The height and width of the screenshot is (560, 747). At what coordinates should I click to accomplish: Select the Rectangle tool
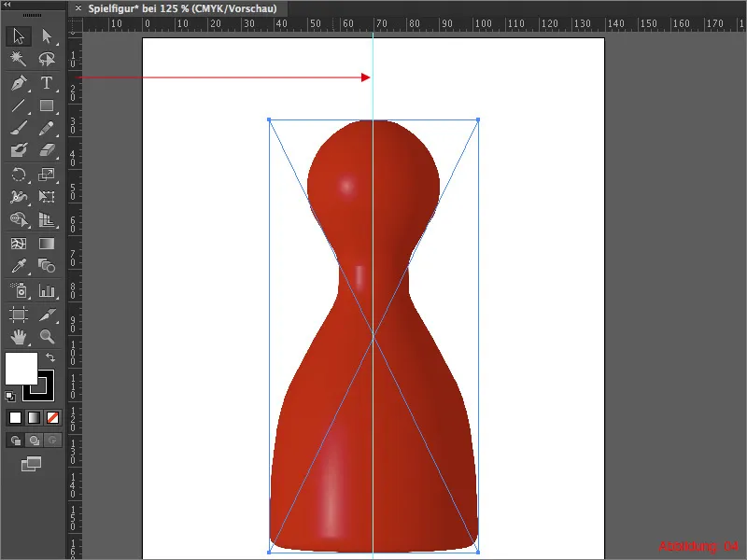[47, 105]
